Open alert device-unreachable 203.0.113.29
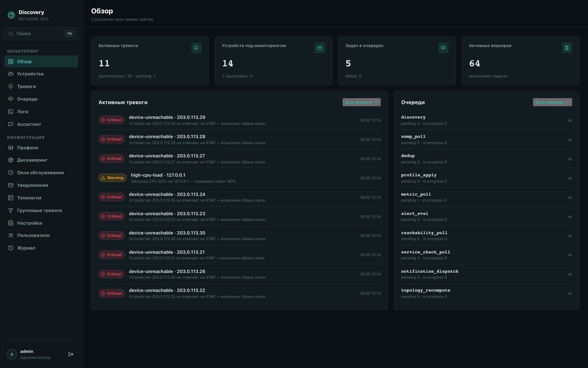The image size is (588, 368). (239, 120)
